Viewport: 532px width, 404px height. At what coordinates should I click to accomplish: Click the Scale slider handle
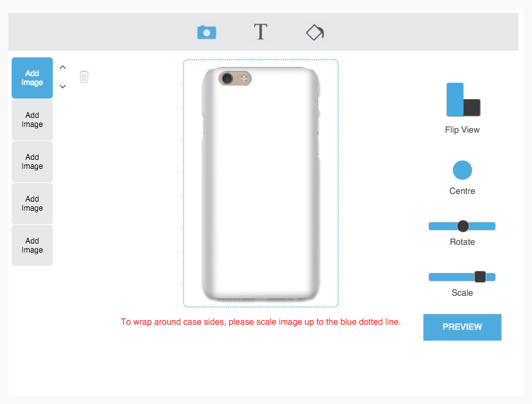[x=480, y=276]
